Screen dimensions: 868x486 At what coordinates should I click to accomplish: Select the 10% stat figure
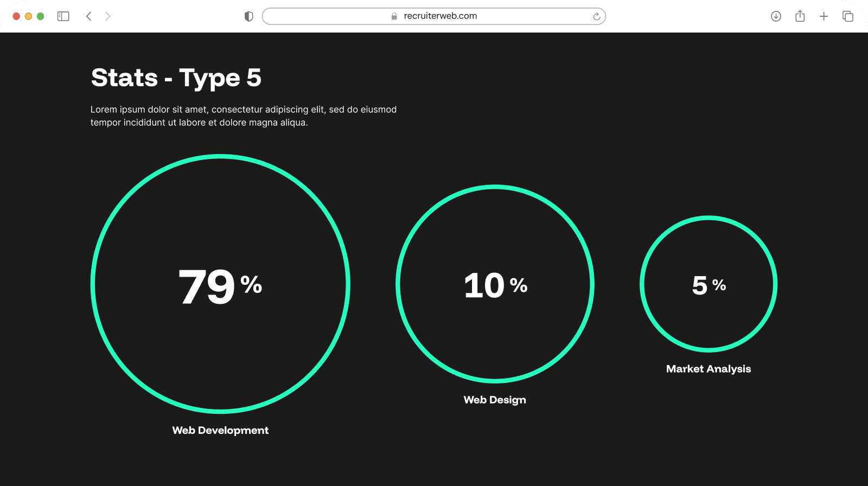coord(495,285)
